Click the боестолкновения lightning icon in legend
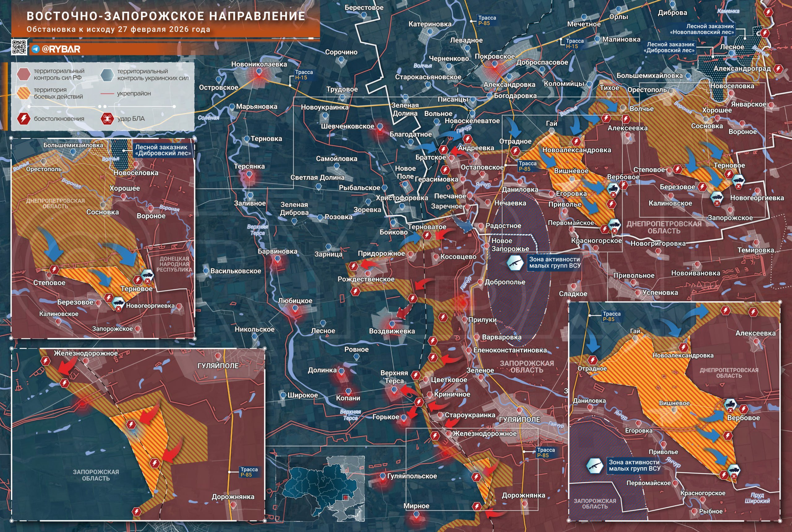792x532 pixels. click(24, 119)
